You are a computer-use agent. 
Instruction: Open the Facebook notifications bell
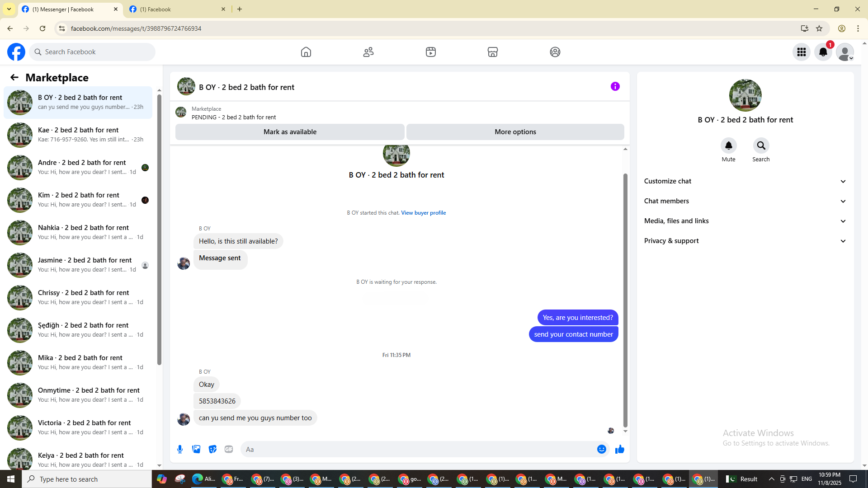click(823, 52)
